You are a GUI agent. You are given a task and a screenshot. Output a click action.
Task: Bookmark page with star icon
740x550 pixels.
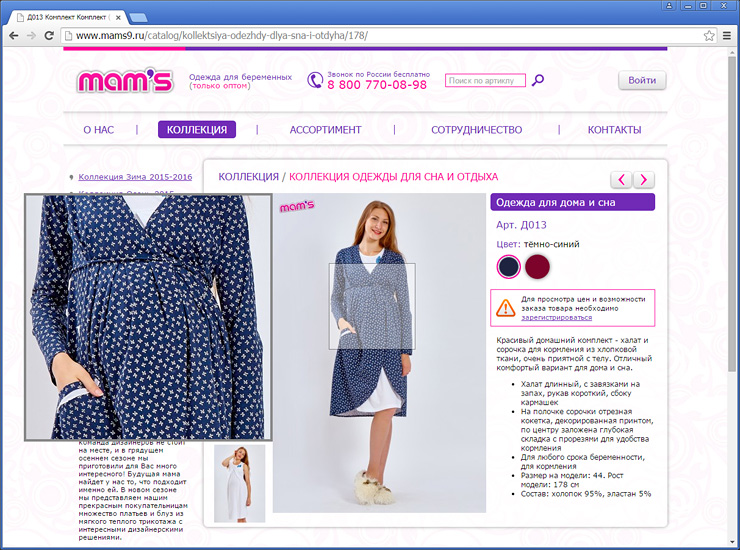[x=709, y=36]
